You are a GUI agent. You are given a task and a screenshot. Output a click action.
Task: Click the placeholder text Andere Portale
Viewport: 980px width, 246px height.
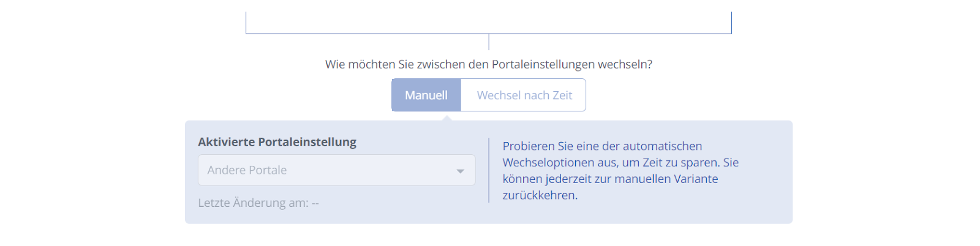tap(247, 170)
